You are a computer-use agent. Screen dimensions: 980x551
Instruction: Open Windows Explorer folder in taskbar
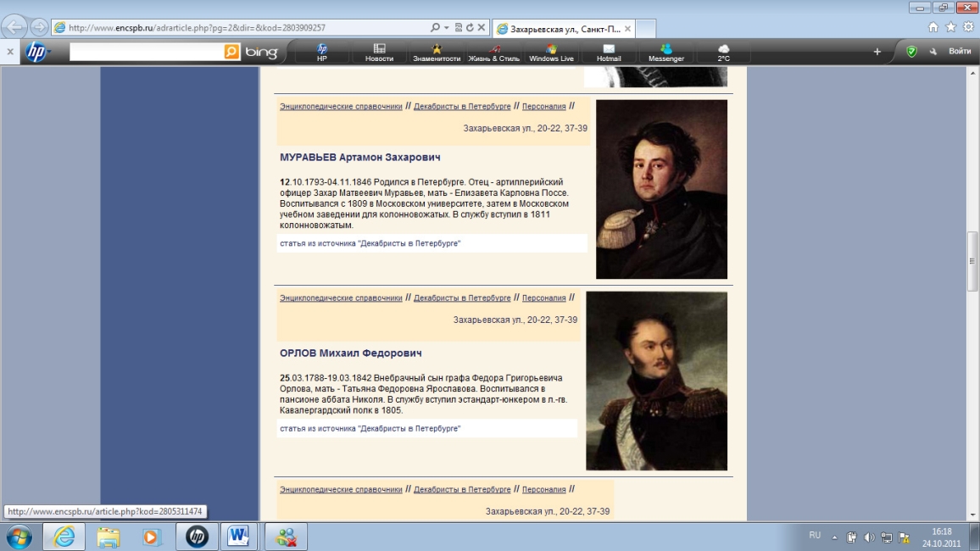(108, 537)
